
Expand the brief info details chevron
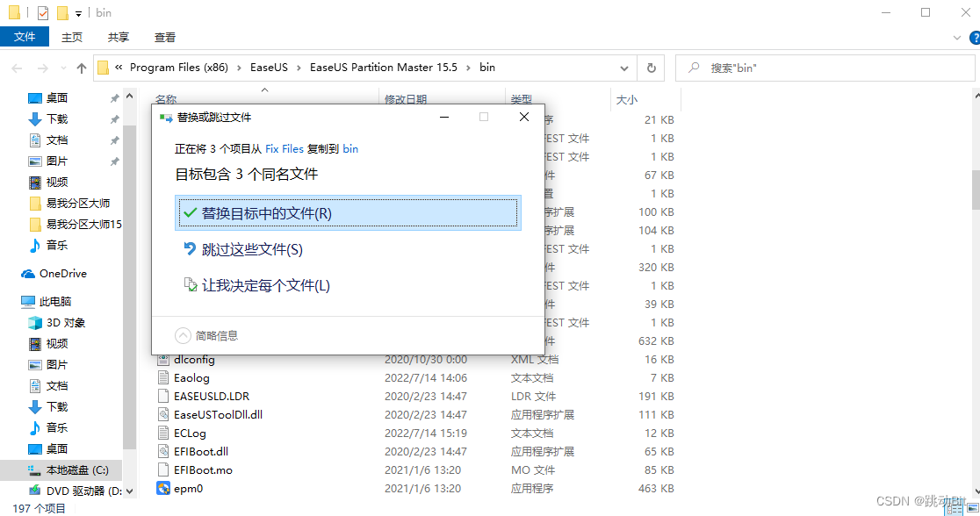pyautogui.click(x=183, y=335)
